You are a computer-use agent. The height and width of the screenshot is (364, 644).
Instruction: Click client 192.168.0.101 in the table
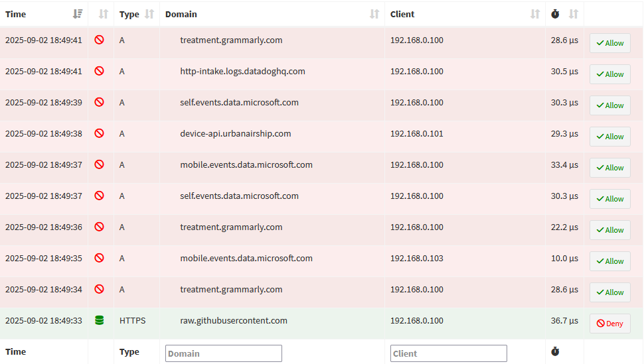[416, 133]
